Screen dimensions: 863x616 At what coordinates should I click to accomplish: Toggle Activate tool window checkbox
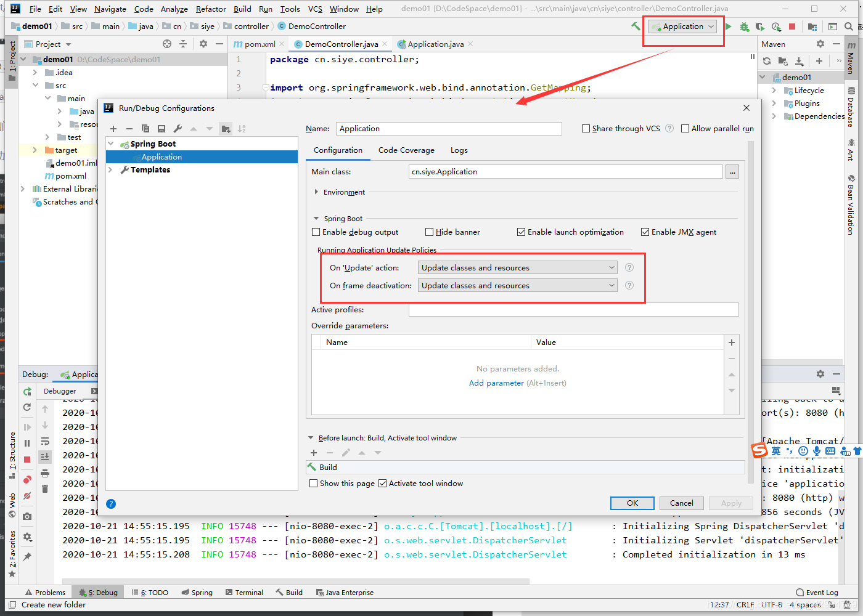pos(383,484)
